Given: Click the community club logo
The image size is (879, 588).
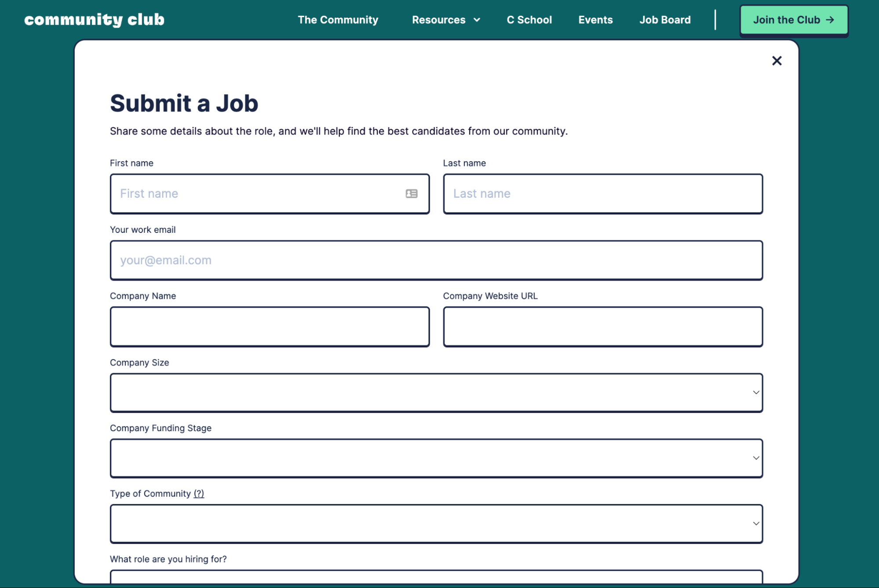Looking at the screenshot, I should click(x=94, y=20).
